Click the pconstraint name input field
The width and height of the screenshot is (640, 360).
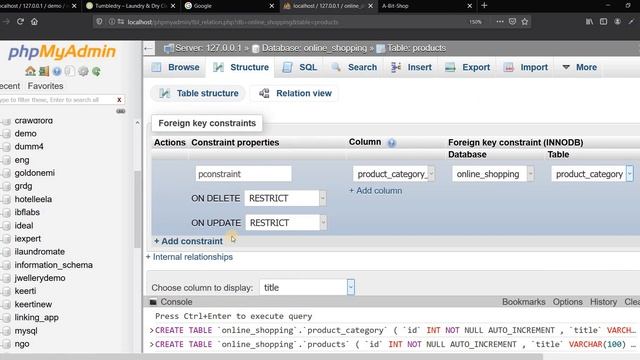pyautogui.click(x=243, y=174)
